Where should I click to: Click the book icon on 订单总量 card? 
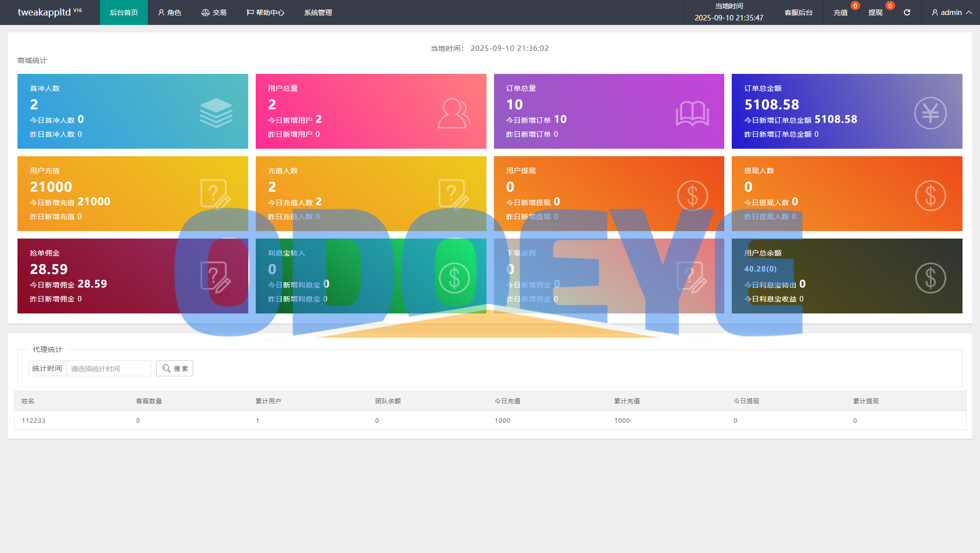coord(692,113)
